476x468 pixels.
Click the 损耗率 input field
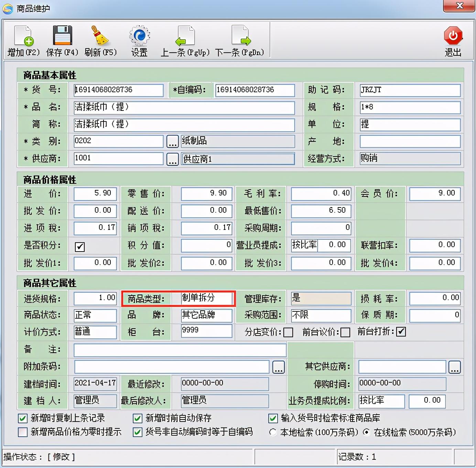tap(435, 298)
